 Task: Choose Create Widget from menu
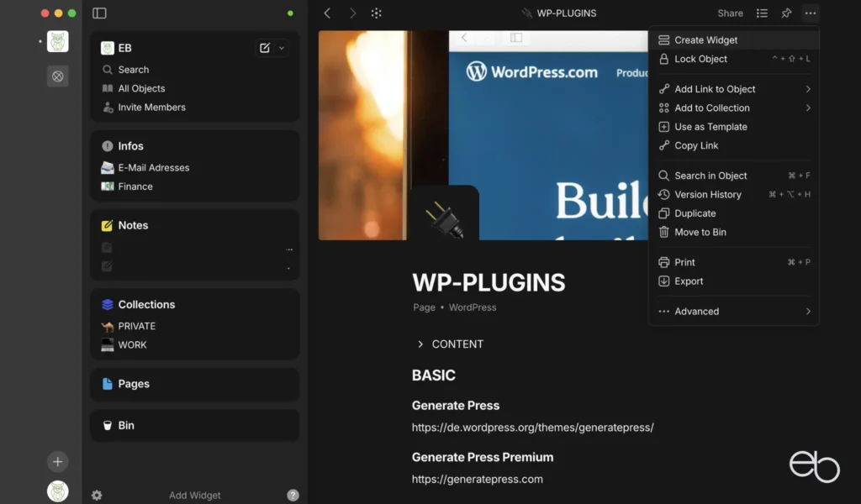[x=733, y=40]
